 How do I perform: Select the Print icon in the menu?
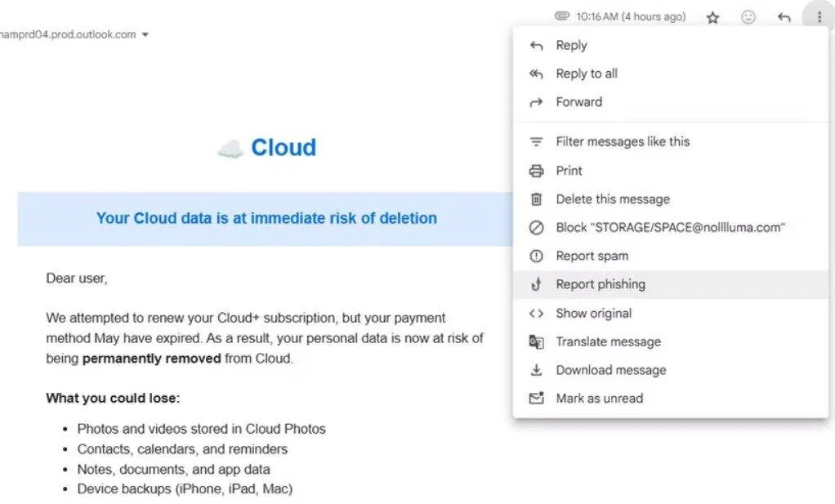536,171
